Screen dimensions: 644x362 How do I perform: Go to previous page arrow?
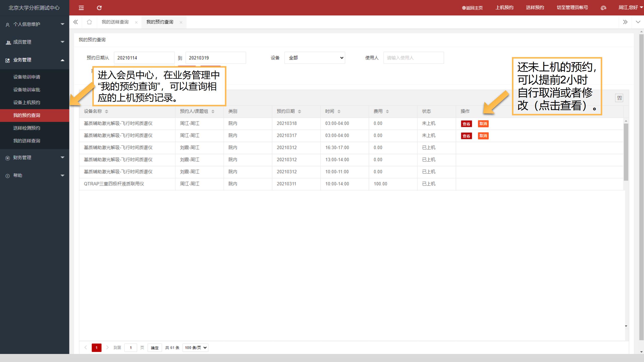86,347
